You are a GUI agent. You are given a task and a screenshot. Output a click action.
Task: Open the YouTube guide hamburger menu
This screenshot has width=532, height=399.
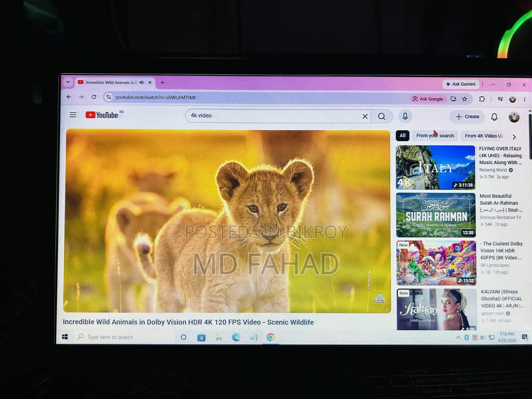73,115
